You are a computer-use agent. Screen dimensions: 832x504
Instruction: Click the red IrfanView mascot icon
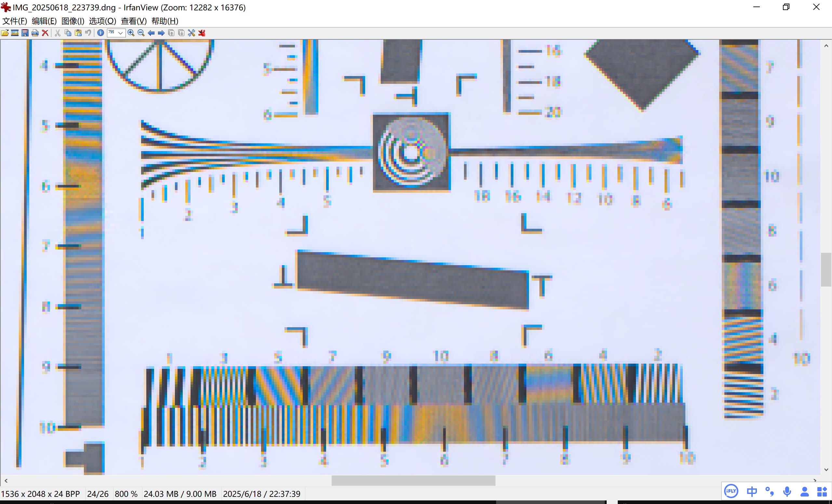(x=202, y=33)
